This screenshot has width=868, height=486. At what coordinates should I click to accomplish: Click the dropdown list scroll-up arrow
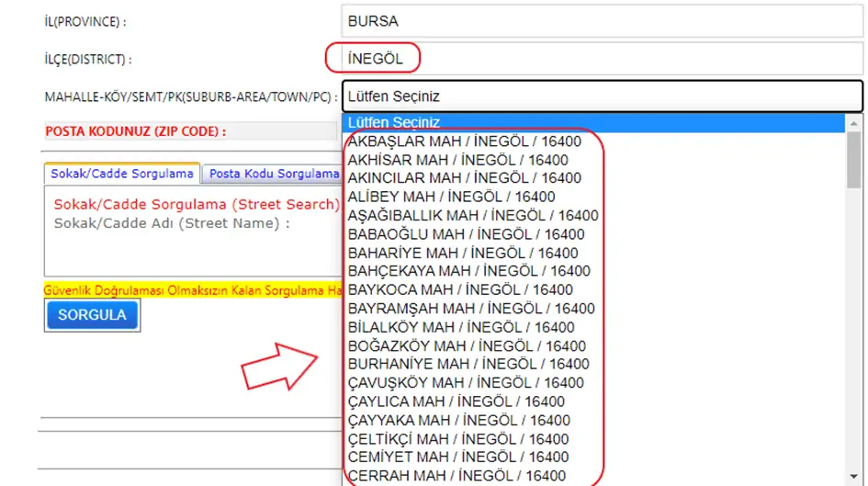pyautogui.click(x=854, y=122)
